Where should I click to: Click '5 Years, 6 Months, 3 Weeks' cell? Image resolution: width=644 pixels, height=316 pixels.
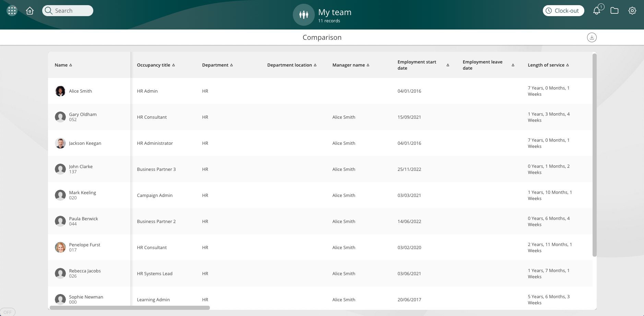coord(549,300)
